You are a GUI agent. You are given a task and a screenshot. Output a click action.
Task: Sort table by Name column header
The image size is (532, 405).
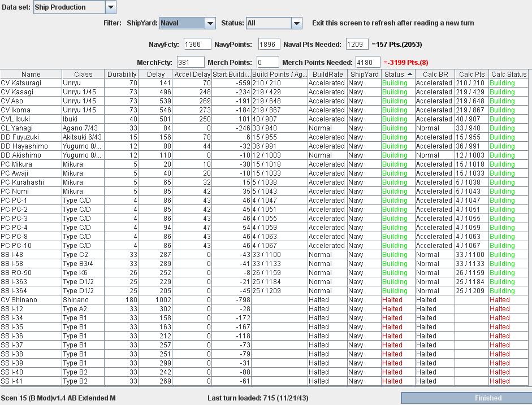pos(31,74)
